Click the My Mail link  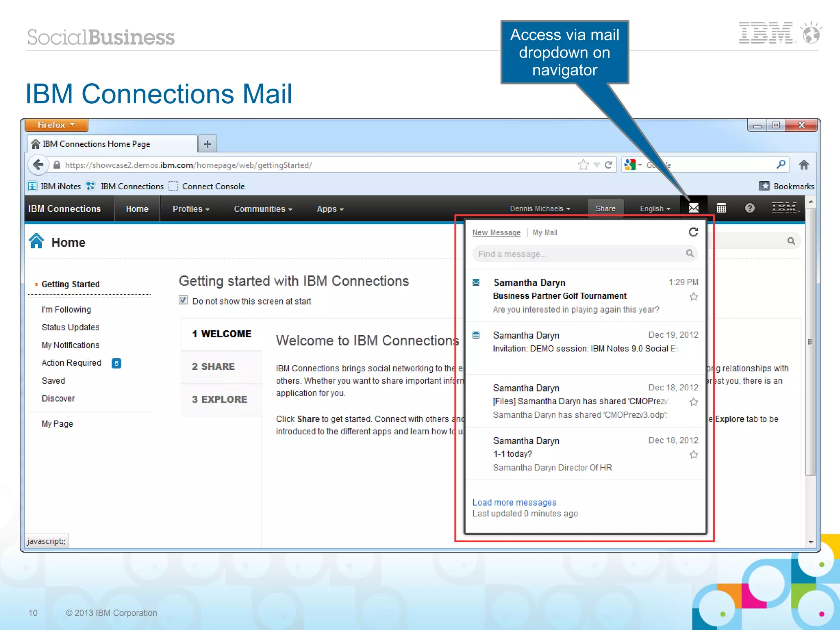[x=545, y=232]
